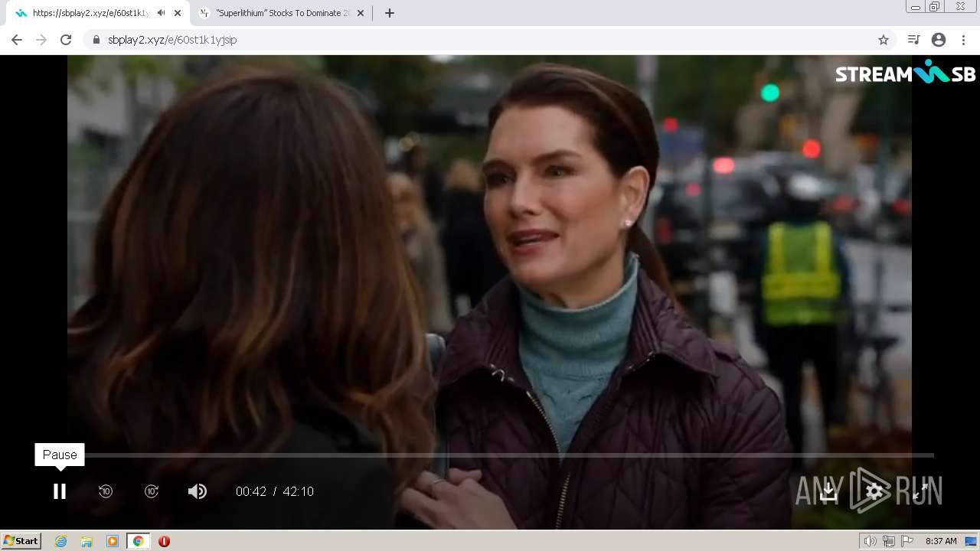Open Windows Media Player taskbar icon
Image resolution: width=980 pixels, height=551 pixels.
click(113, 541)
